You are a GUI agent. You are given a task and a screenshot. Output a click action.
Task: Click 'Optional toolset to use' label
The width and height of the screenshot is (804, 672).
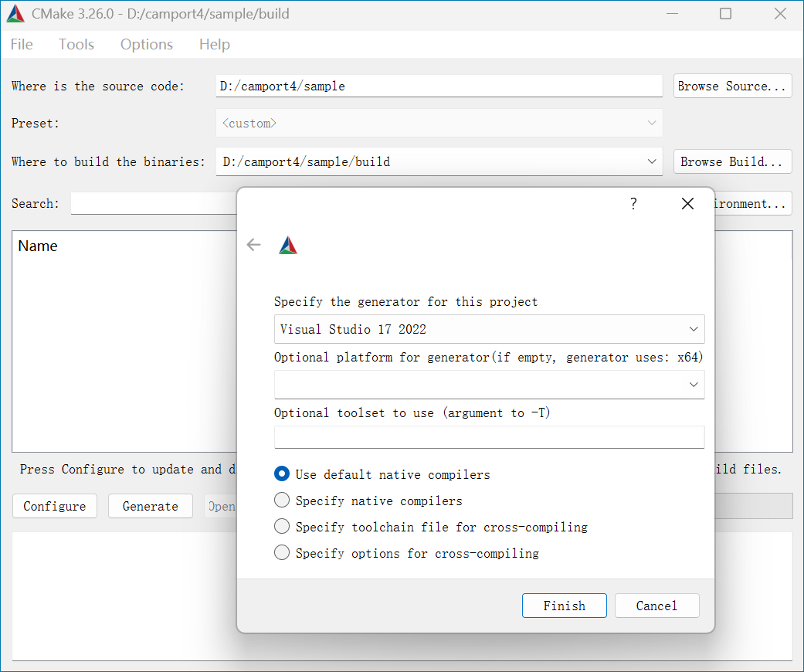(x=412, y=413)
